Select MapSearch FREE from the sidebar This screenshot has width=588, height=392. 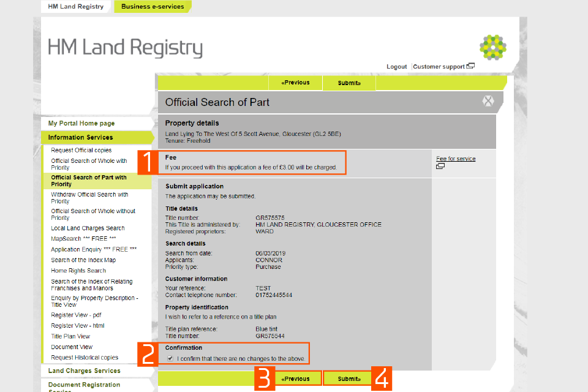tap(83, 238)
